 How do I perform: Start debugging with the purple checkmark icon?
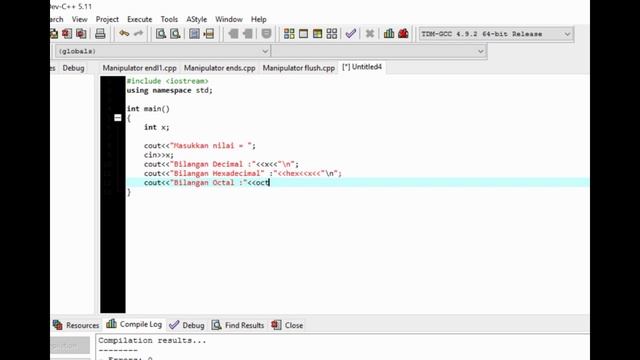[x=351, y=33]
